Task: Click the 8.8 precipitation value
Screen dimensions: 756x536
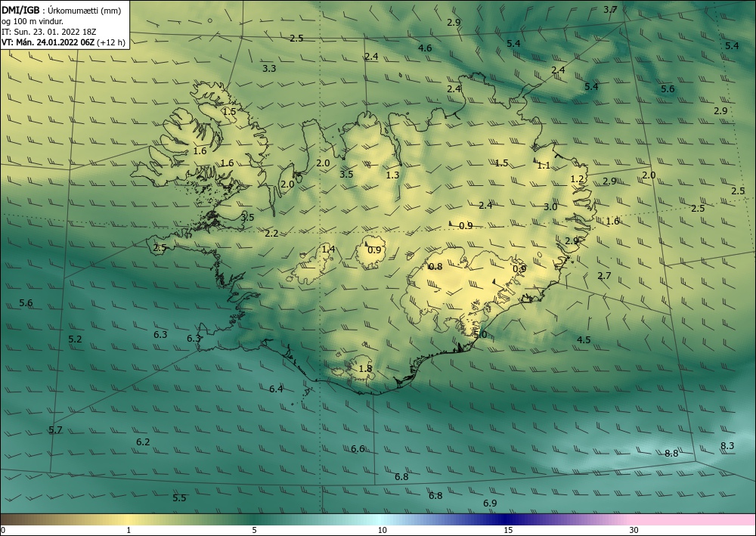Action: point(671,453)
